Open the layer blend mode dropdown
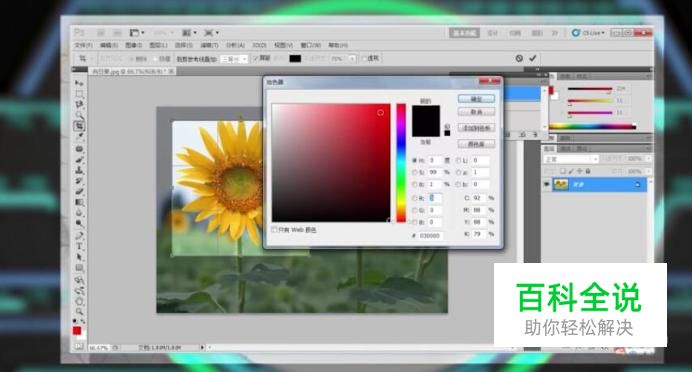The width and height of the screenshot is (692, 372). pyautogui.click(x=571, y=159)
